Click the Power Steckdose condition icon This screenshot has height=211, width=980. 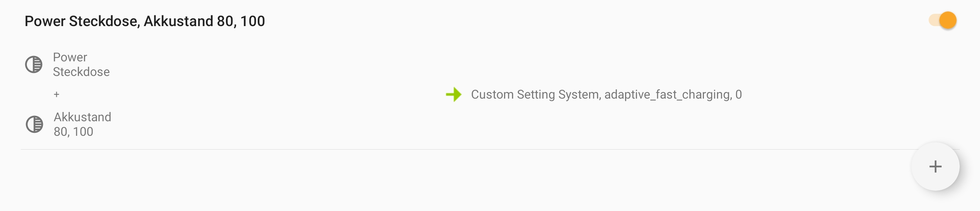pos(34,64)
